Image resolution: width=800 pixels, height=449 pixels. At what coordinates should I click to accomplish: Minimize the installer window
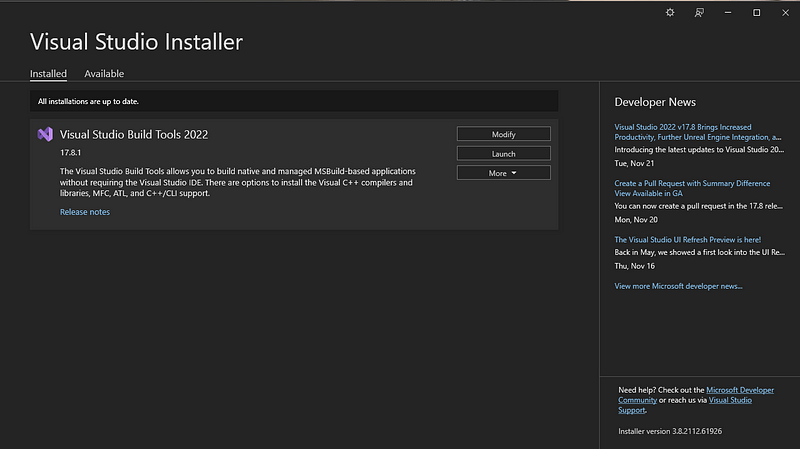(x=728, y=13)
